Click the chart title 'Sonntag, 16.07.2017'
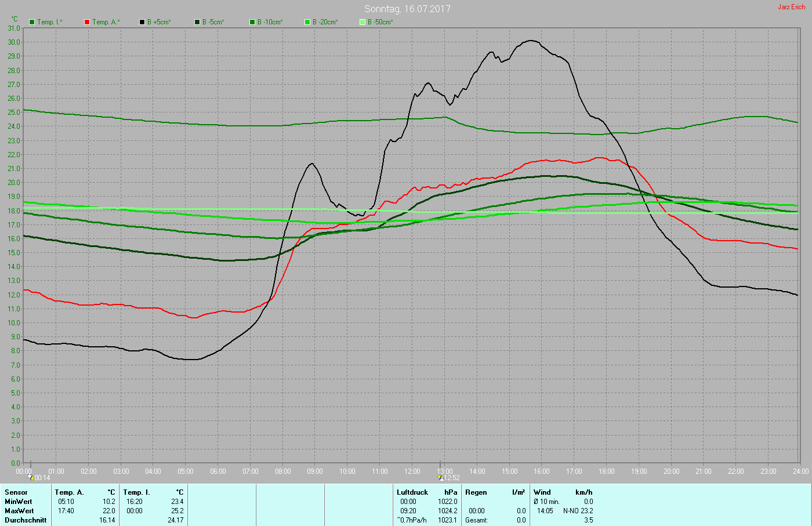This screenshot has width=812, height=526. coord(407,9)
